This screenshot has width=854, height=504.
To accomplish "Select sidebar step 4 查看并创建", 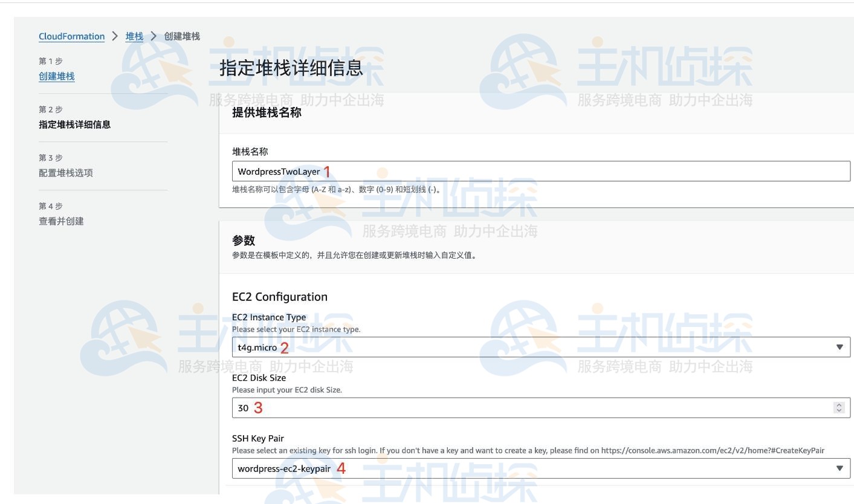I will 61,221.
